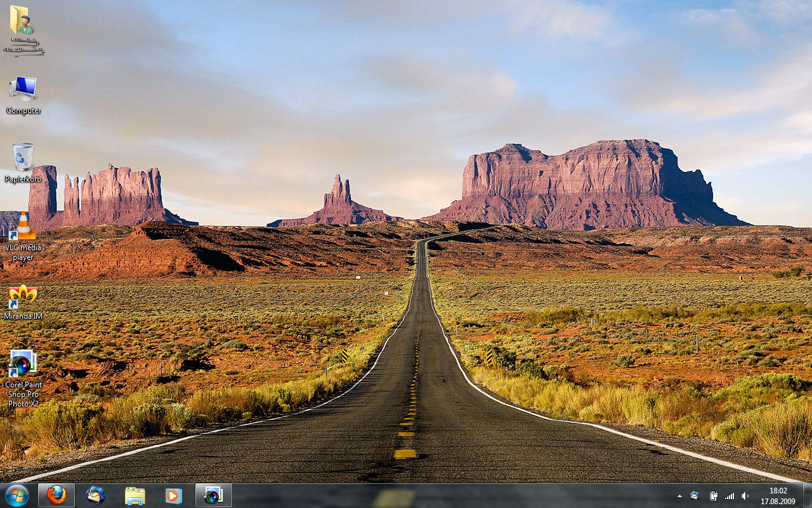812x508 pixels.
Task: Launch Thunderbird from the taskbar
Action: click(96, 495)
